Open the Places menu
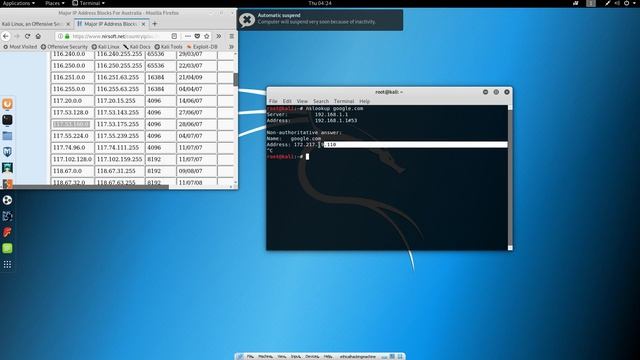This screenshot has width=640, height=360. click(55, 3)
